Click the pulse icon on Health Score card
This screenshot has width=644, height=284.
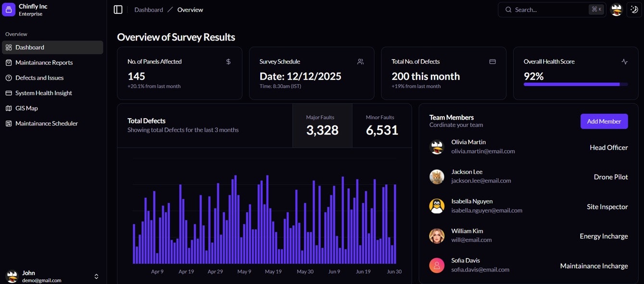click(624, 62)
